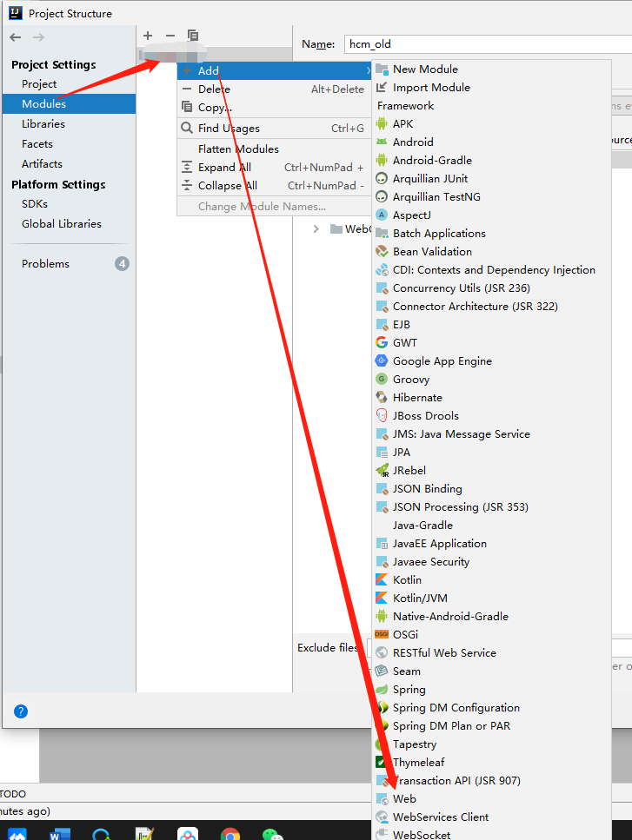Viewport: 632px width, 840px height.
Task: Choose Import Module from the submenu
Action: point(491,88)
